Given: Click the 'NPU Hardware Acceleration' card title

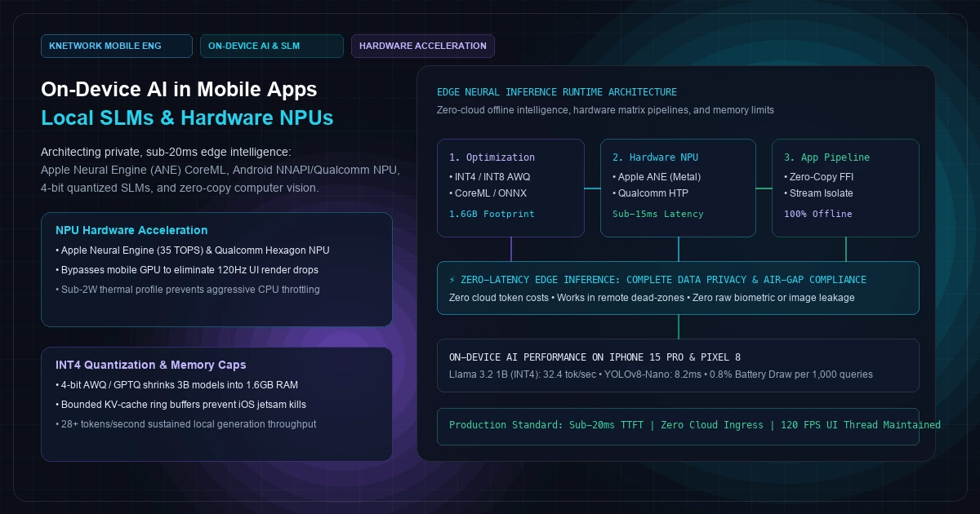Looking at the screenshot, I should pos(131,230).
